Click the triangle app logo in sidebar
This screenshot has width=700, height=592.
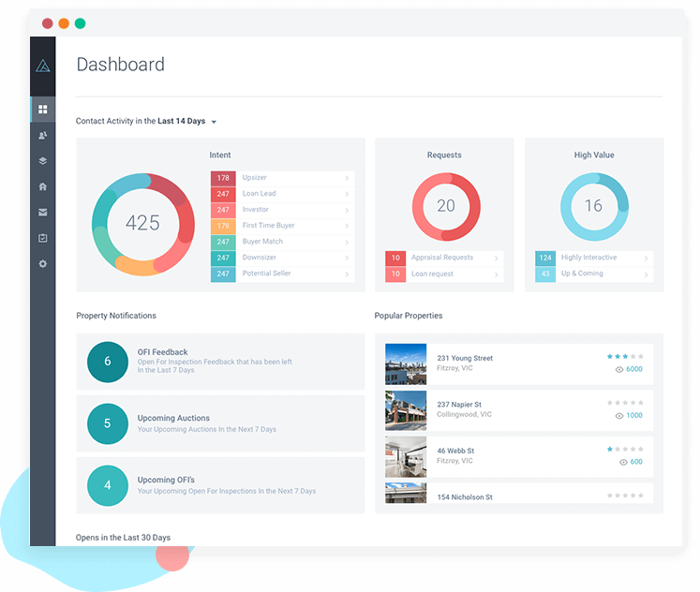tap(43, 66)
